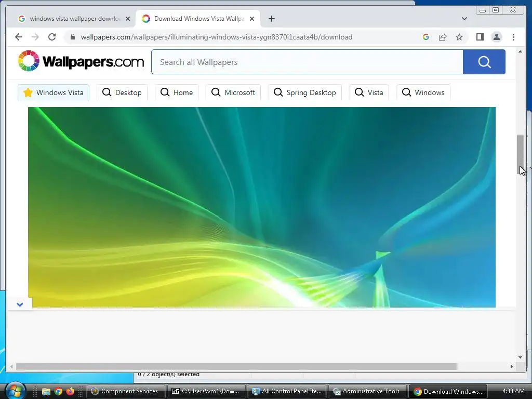Open the Spring Desktop search tag
The image size is (532, 399).
point(304,92)
